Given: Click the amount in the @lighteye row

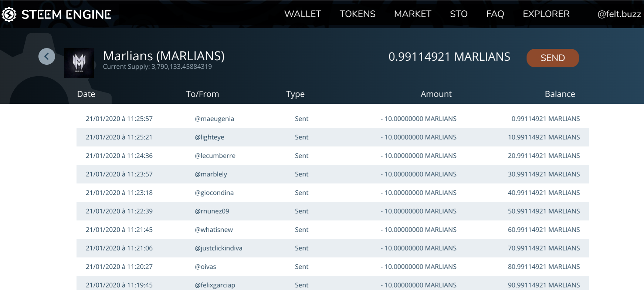Looking at the screenshot, I should [418, 137].
